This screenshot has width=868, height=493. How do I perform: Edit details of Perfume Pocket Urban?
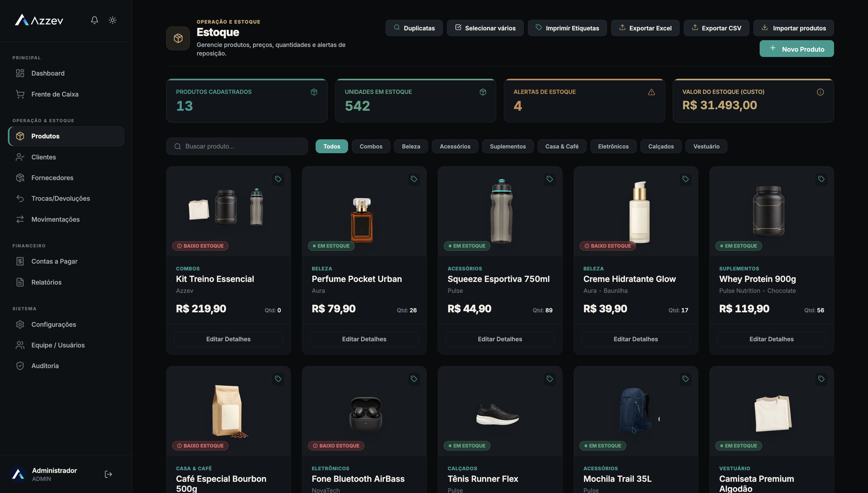point(364,339)
